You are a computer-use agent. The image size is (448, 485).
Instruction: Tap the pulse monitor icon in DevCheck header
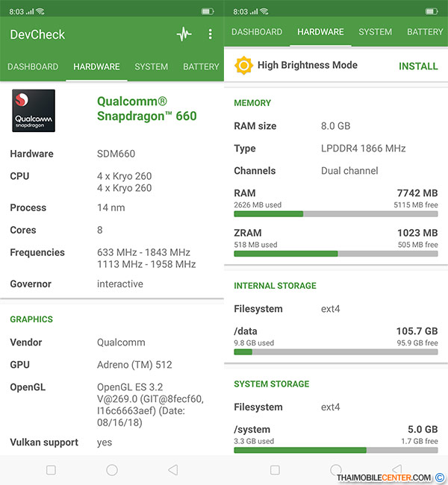pyautogui.click(x=184, y=34)
